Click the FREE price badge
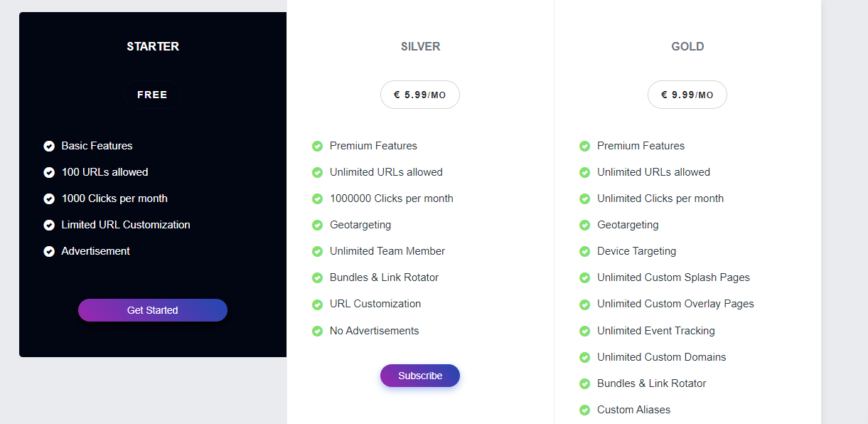 152,95
